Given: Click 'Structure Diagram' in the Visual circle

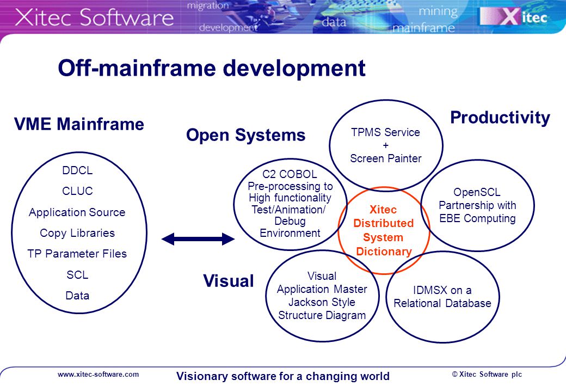Looking at the screenshot, I should point(322,315).
